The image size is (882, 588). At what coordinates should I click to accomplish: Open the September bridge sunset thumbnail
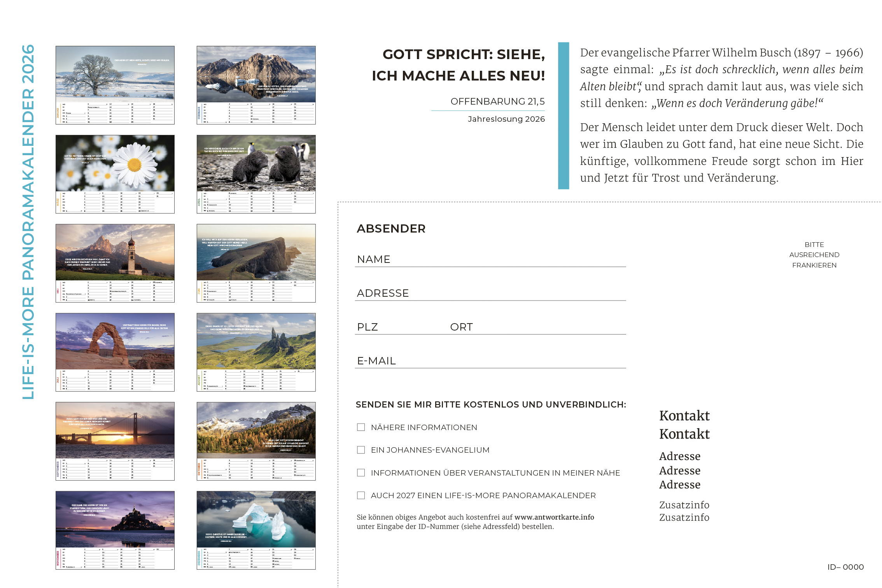pyautogui.click(x=115, y=441)
